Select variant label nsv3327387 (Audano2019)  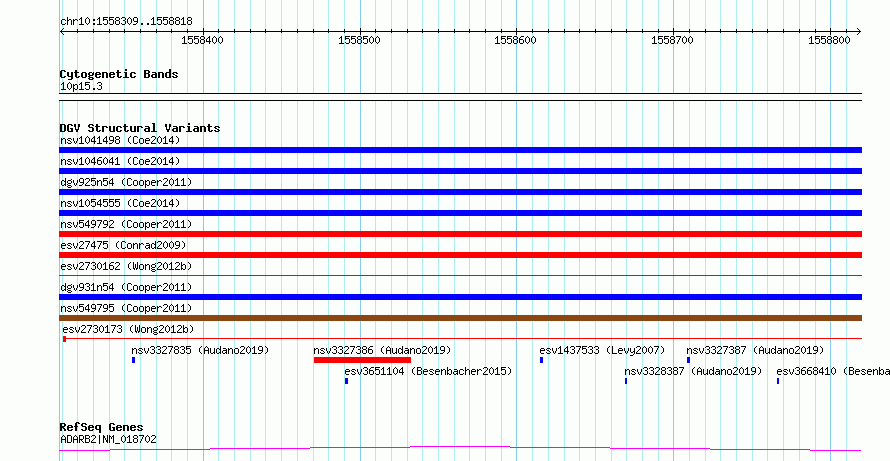click(x=755, y=350)
